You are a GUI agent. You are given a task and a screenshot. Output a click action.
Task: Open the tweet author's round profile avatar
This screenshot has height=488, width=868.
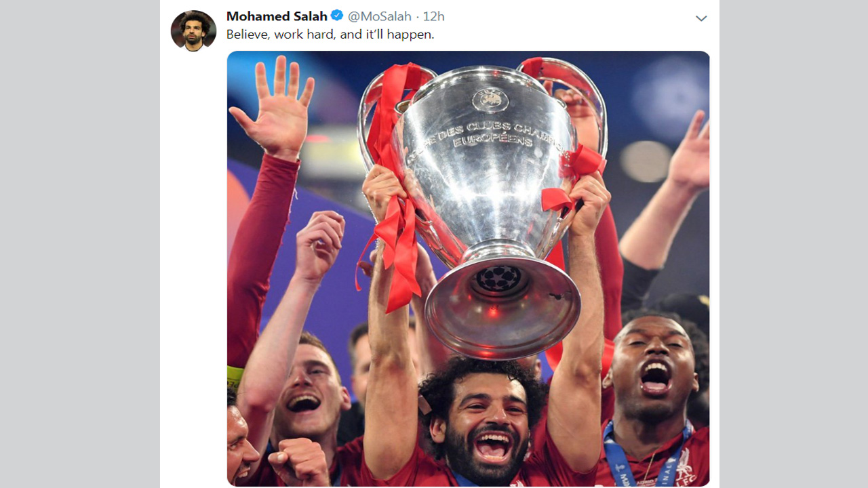(193, 30)
